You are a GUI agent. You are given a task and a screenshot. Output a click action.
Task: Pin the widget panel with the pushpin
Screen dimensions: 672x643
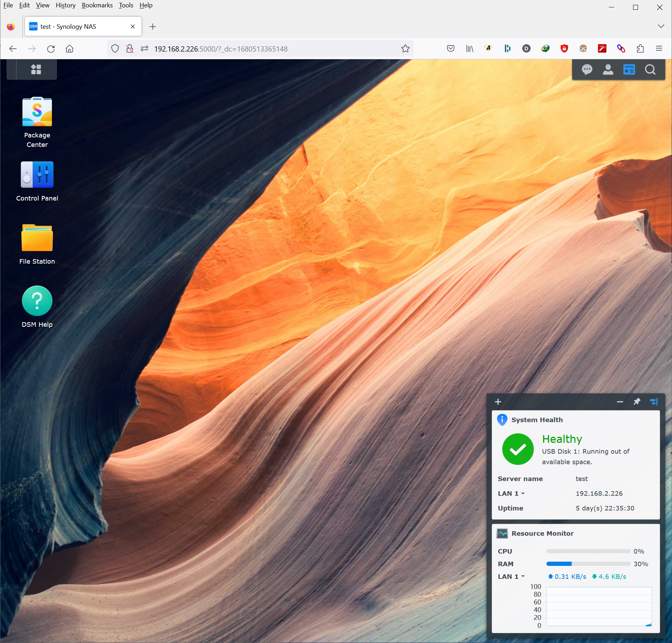tap(637, 402)
